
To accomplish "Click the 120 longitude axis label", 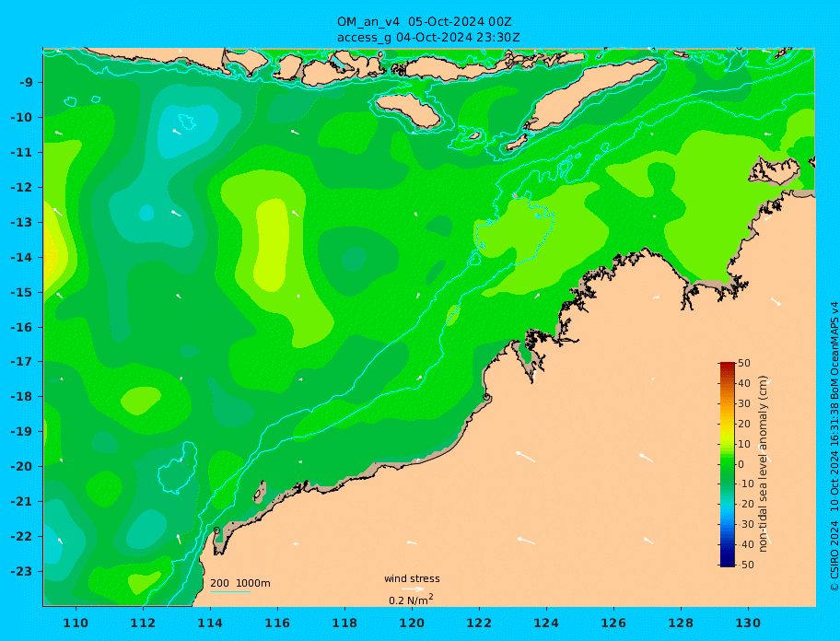I will click(412, 623).
